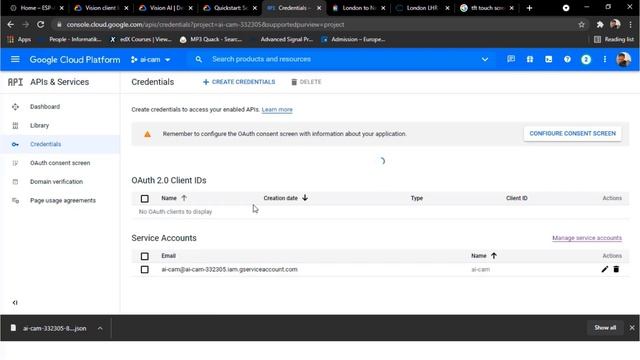Open notifications badge showing 2
The height and width of the screenshot is (360, 640).
pyautogui.click(x=586, y=60)
